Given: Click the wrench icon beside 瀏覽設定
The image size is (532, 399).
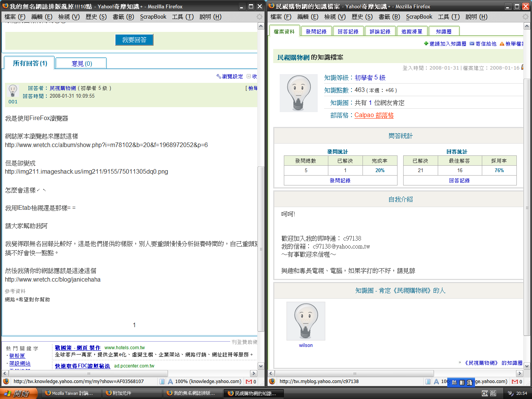Looking at the screenshot, I should pyautogui.click(x=218, y=76).
